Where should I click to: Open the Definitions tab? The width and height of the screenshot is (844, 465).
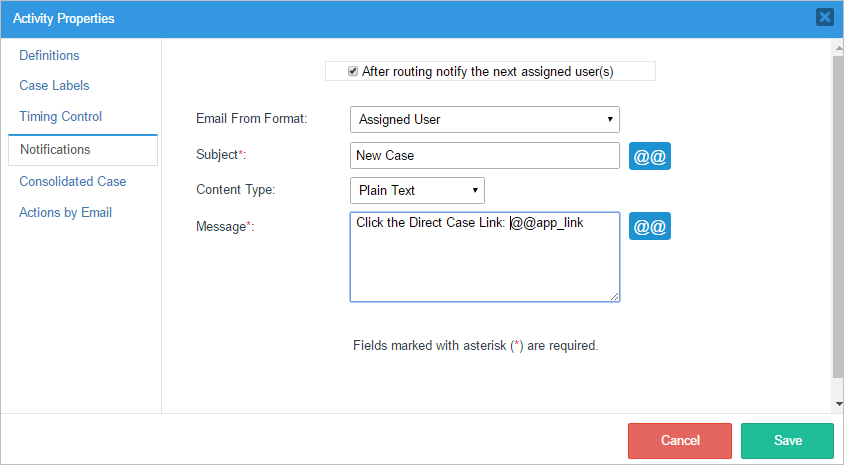click(49, 56)
